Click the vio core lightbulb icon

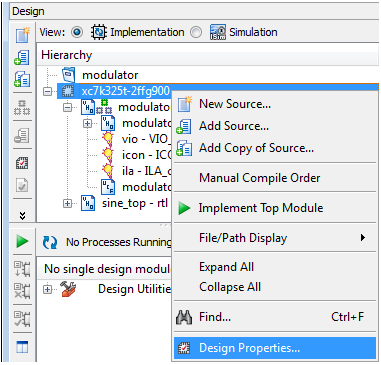click(108, 139)
